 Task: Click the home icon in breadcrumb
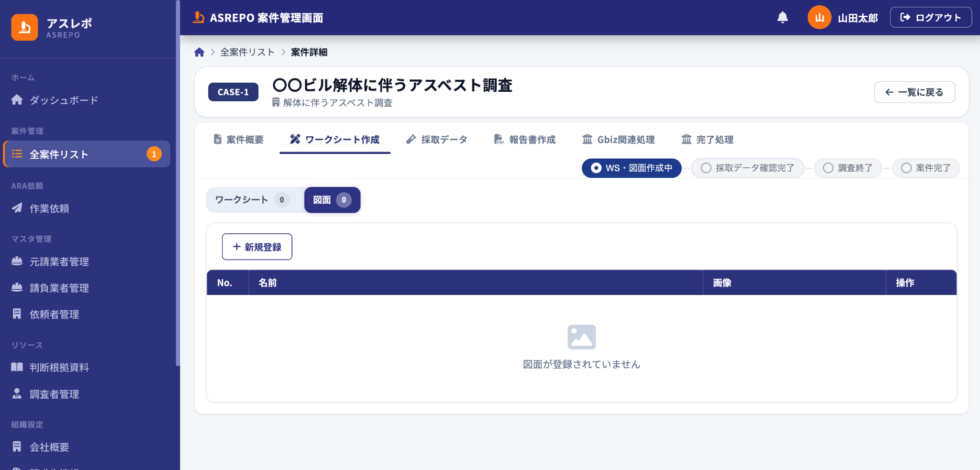click(x=200, y=52)
